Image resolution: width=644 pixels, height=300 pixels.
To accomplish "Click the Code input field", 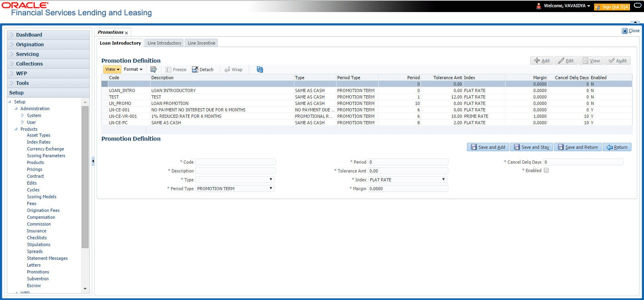I will 235,162.
